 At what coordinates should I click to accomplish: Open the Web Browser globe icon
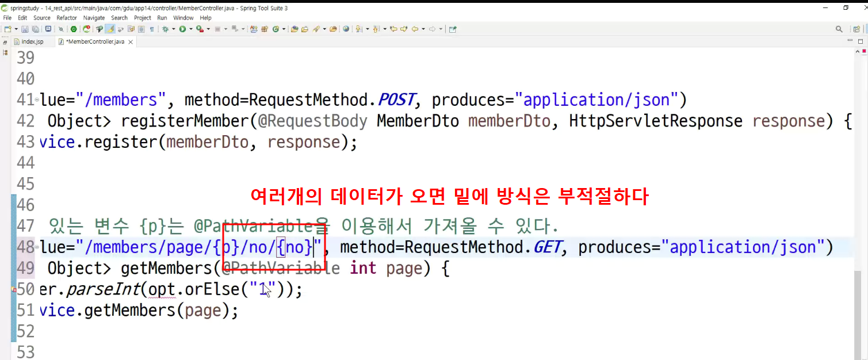coord(346,29)
